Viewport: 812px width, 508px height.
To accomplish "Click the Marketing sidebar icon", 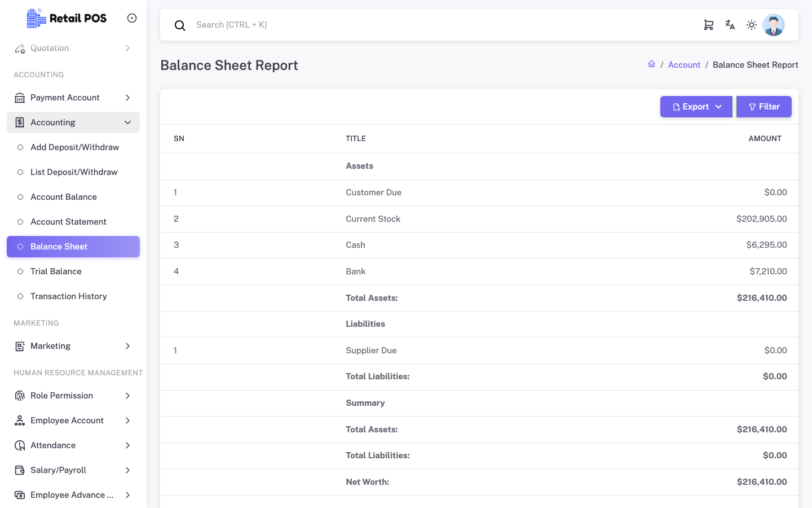I will [x=20, y=346].
